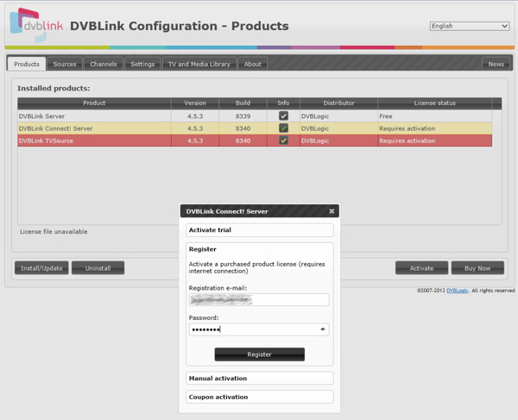
Task: Open the News tab
Action: click(496, 64)
